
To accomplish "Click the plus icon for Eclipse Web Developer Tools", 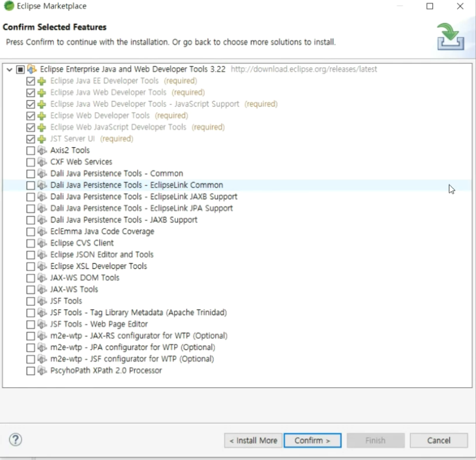I will point(42,116).
